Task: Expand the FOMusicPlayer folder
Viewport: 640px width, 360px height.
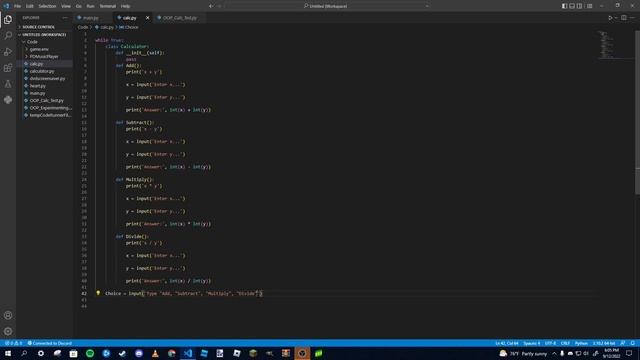Action: point(44,57)
